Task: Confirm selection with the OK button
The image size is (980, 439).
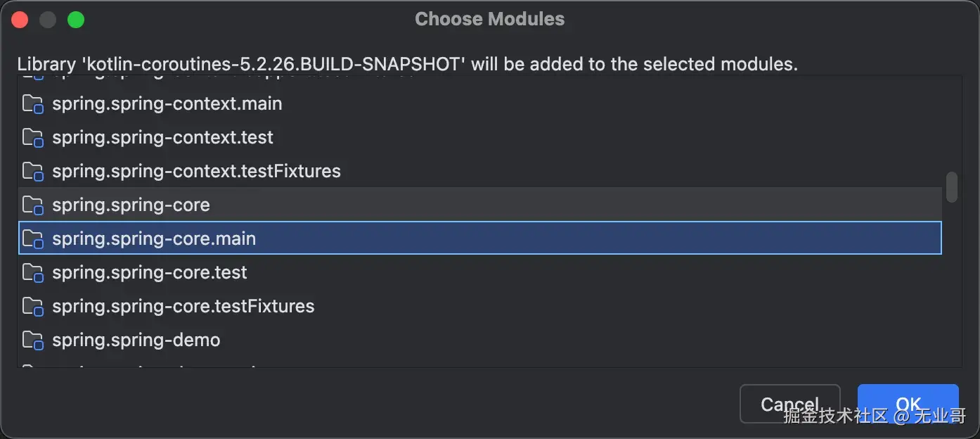Action: 908,404
